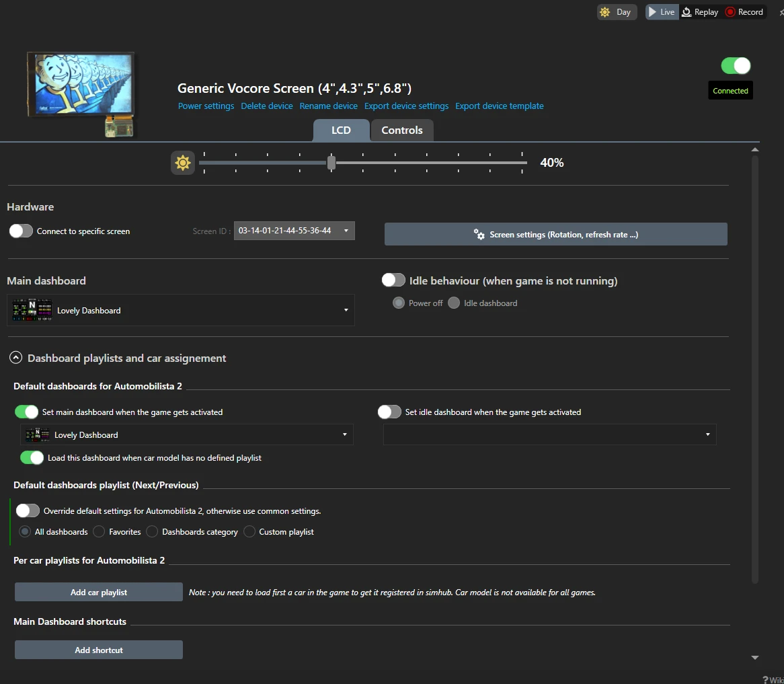Click Add car playlist
784x684 pixels.
point(98,592)
